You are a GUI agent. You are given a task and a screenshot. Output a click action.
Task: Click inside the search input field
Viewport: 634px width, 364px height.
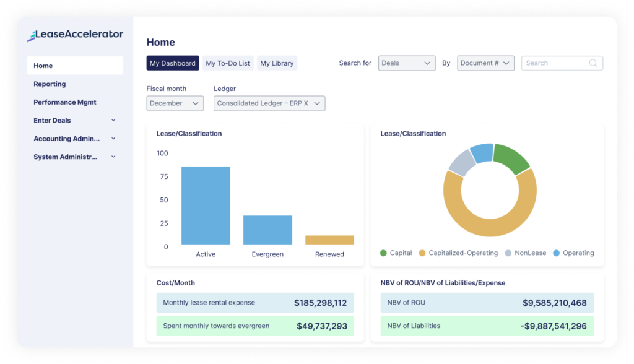click(554, 63)
